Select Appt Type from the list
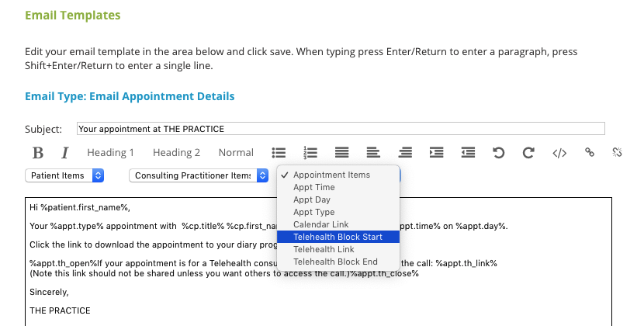The image size is (644, 326). (338, 212)
